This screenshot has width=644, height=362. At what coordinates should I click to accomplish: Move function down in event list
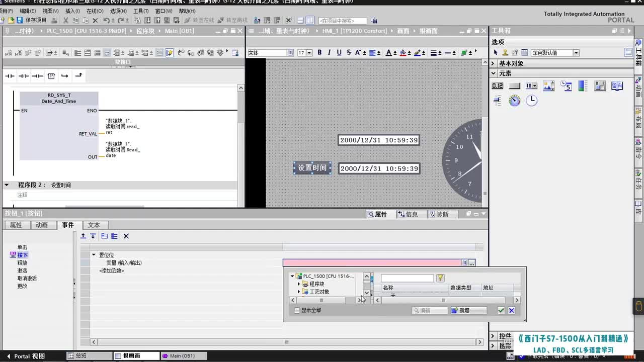[x=93, y=236]
